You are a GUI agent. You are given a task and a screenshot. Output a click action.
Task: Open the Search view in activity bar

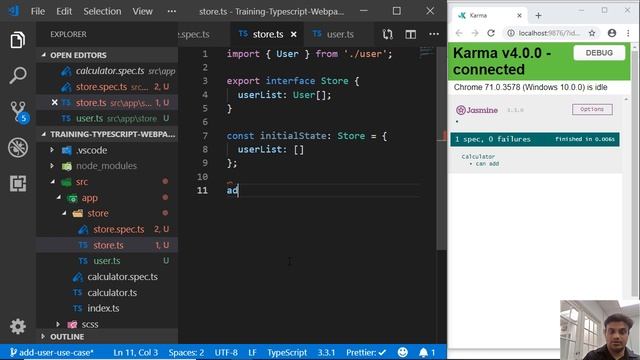pyautogui.click(x=18, y=76)
